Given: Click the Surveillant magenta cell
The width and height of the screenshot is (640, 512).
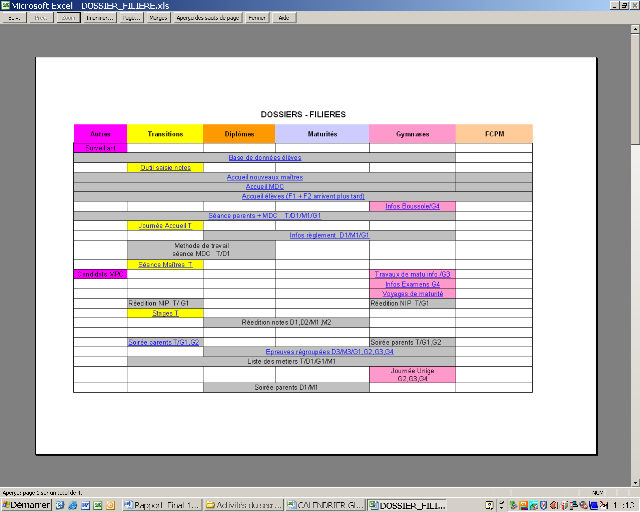Looking at the screenshot, I should point(100,148).
